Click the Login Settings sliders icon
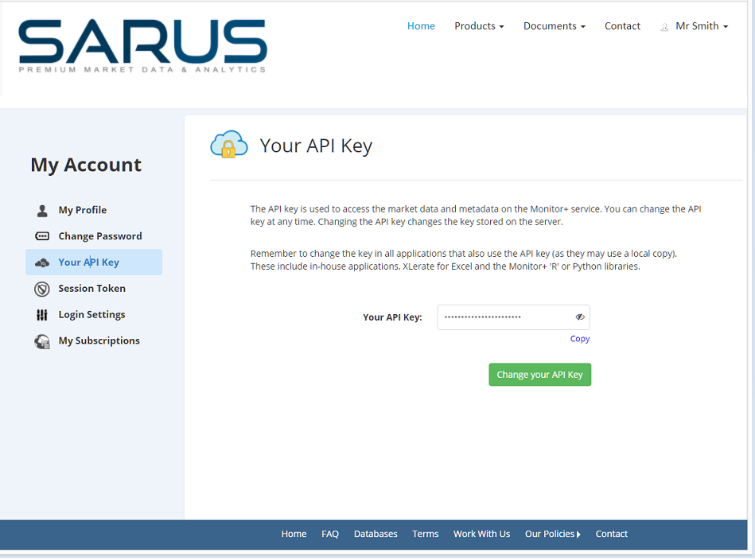 (42, 315)
